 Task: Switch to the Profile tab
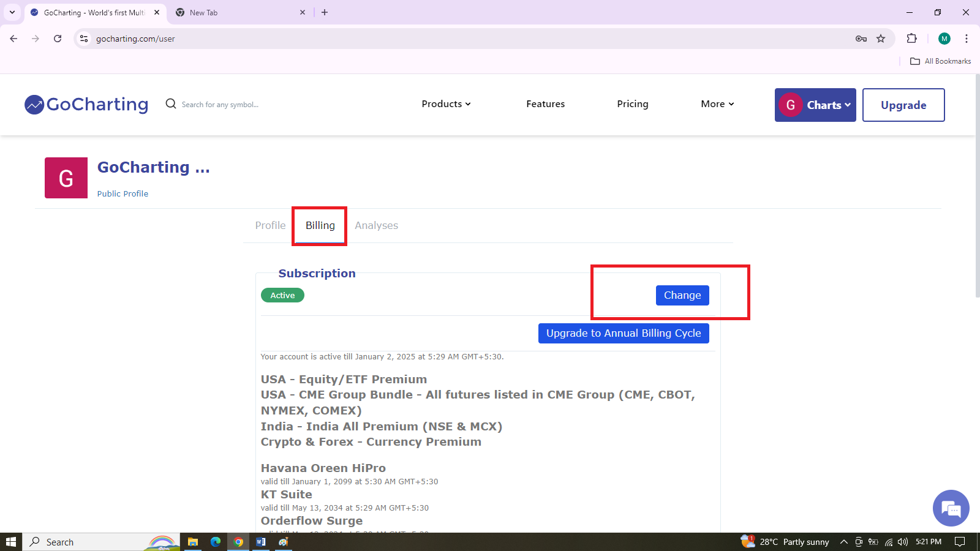pos(270,225)
